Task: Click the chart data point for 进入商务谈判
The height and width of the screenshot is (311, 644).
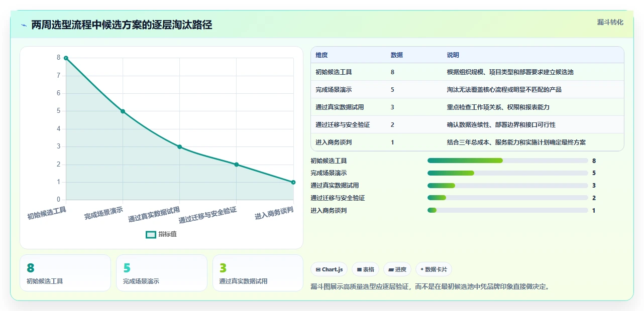Action: pos(293,182)
